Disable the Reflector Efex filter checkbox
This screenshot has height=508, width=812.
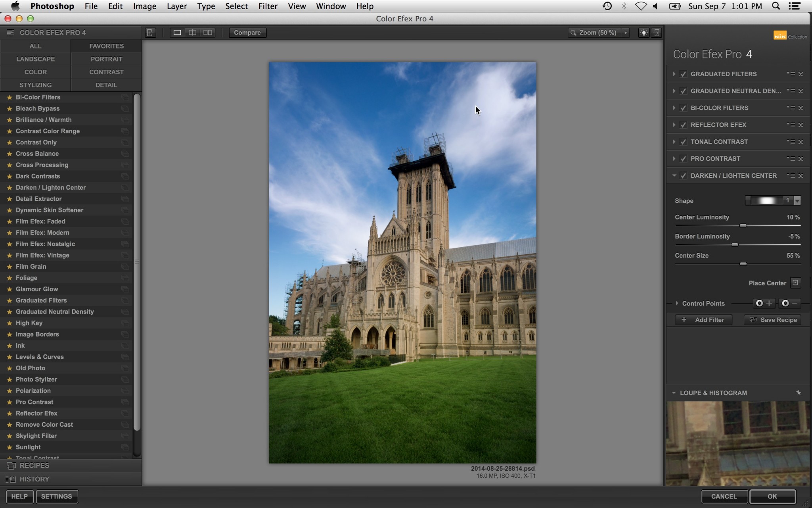click(683, 125)
